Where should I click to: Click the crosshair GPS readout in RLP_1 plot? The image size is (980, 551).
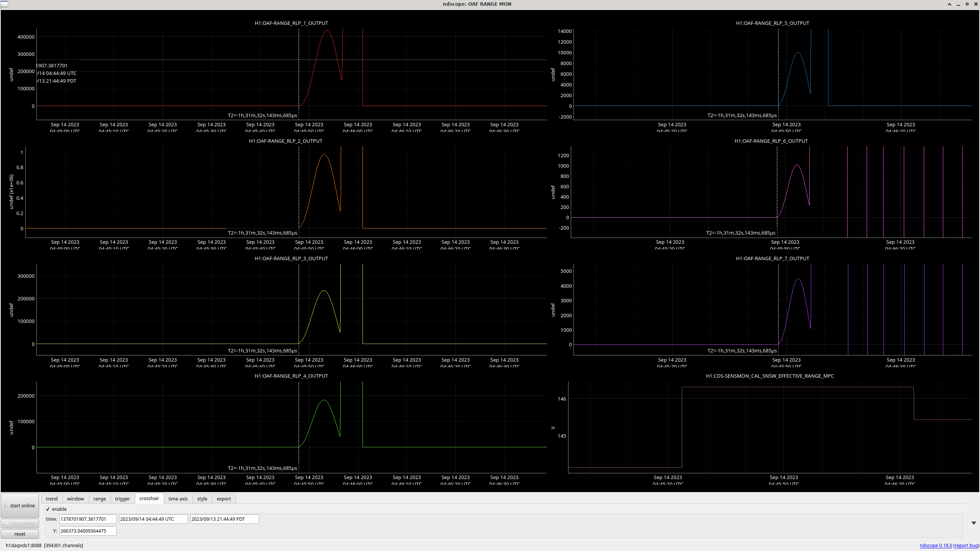(52, 65)
